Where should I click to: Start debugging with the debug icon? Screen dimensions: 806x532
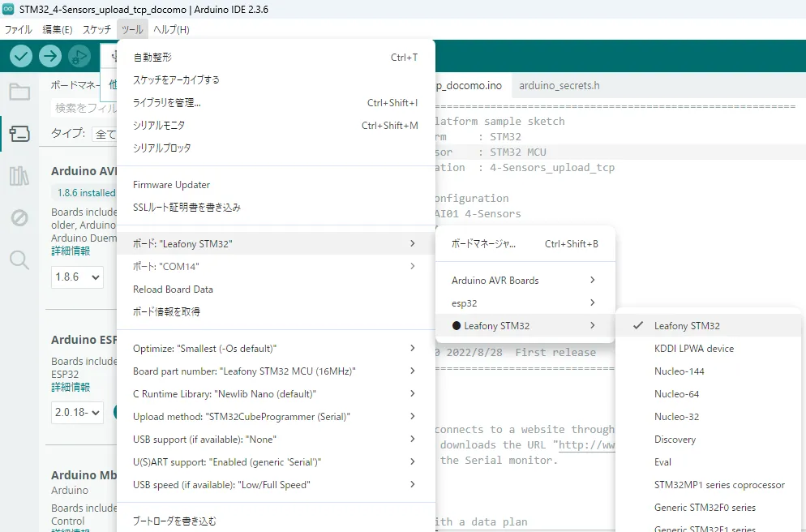[79, 56]
